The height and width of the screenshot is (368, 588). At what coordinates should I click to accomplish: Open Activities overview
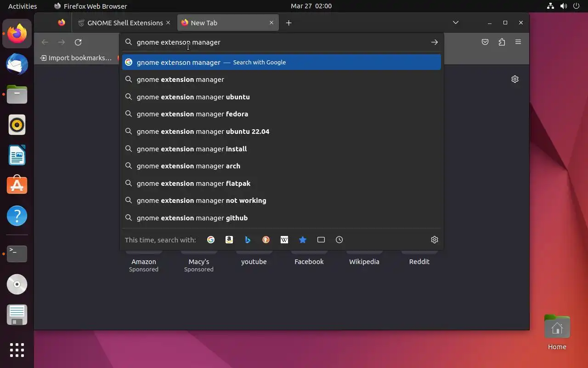pos(23,6)
